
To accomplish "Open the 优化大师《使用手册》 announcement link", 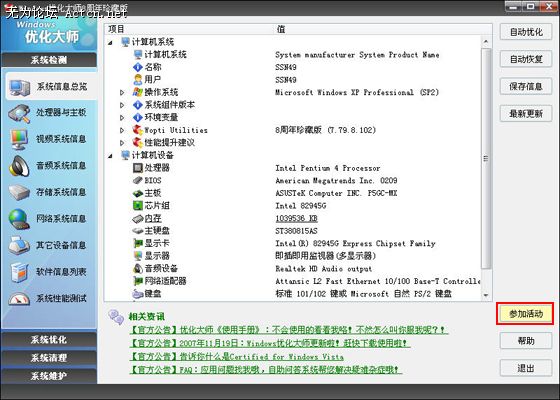I will pyautogui.click(x=289, y=330).
